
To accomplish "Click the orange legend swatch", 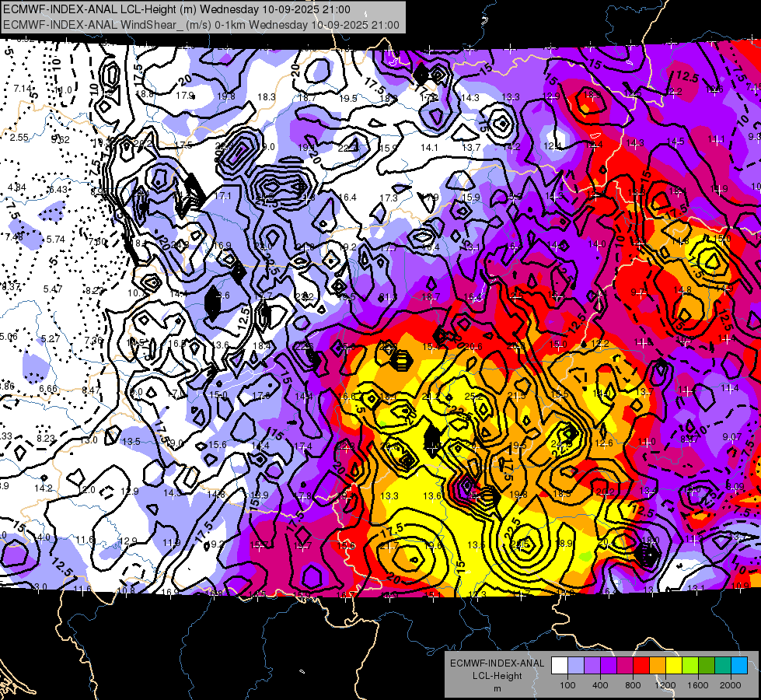I will (x=658, y=666).
